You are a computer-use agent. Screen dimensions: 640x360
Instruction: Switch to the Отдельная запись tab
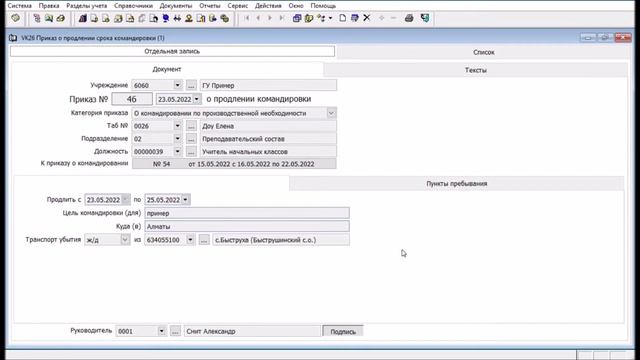172,51
